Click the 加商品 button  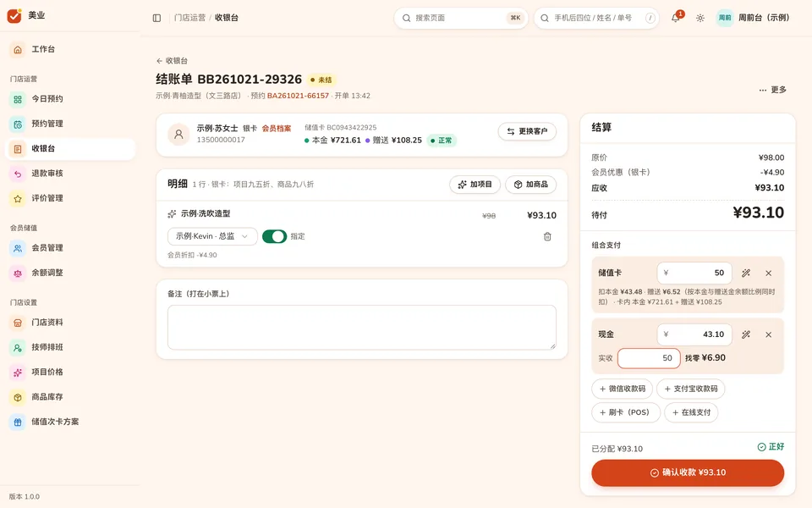(531, 185)
